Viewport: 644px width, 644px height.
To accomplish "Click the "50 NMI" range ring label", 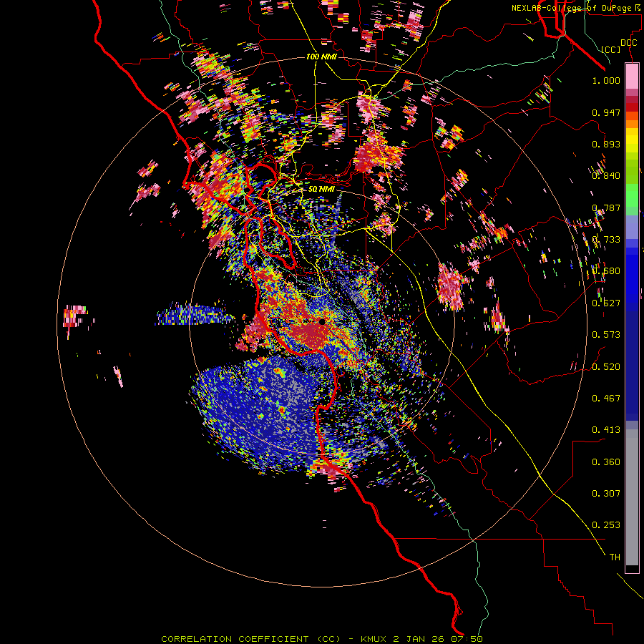I will pos(321,190).
